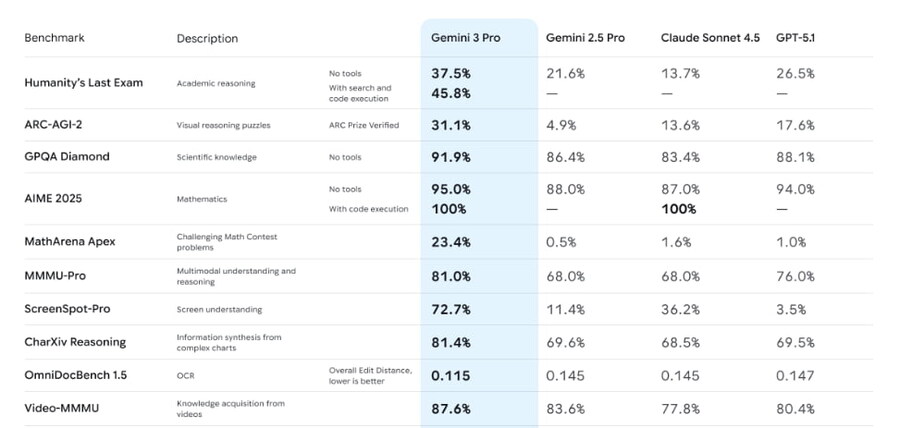Click GPT-5.1's 3.5% ScreenSpot-Pro score
Image resolution: width=900 pixels, height=428 pixels.
coord(791,309)
